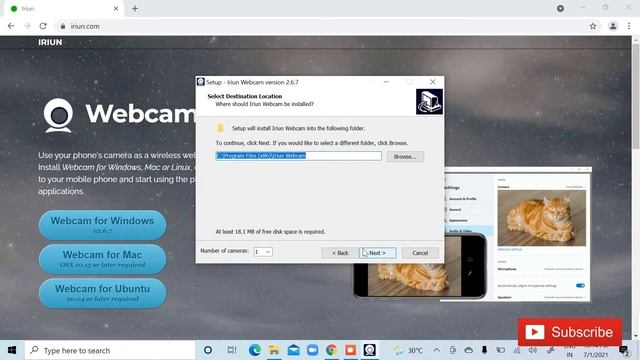This screenshot has height=360, width=640.
Task: Switch to Iriun setup on taskbar
Action: pyautogui.click(x=370, y=350)
